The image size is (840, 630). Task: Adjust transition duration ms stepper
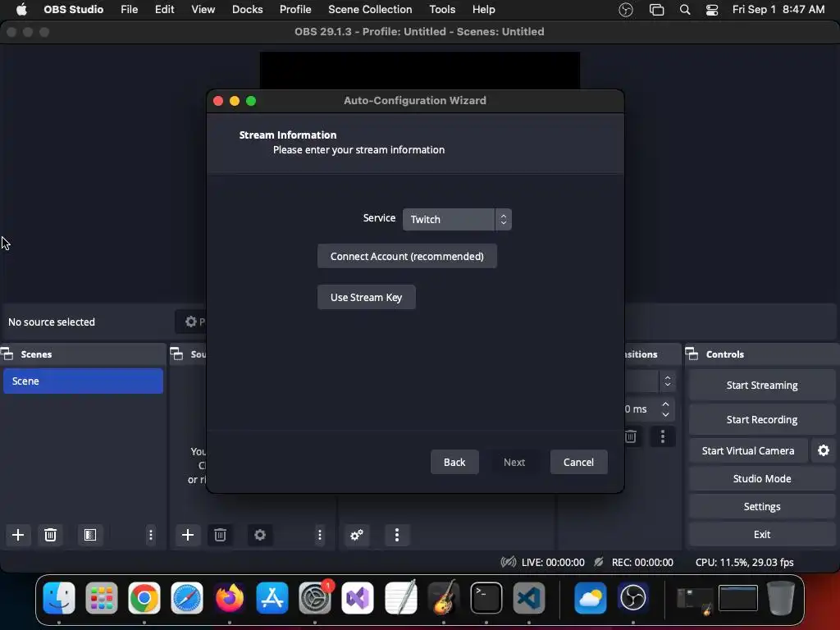pyautogui.click(x=665, y=409)
